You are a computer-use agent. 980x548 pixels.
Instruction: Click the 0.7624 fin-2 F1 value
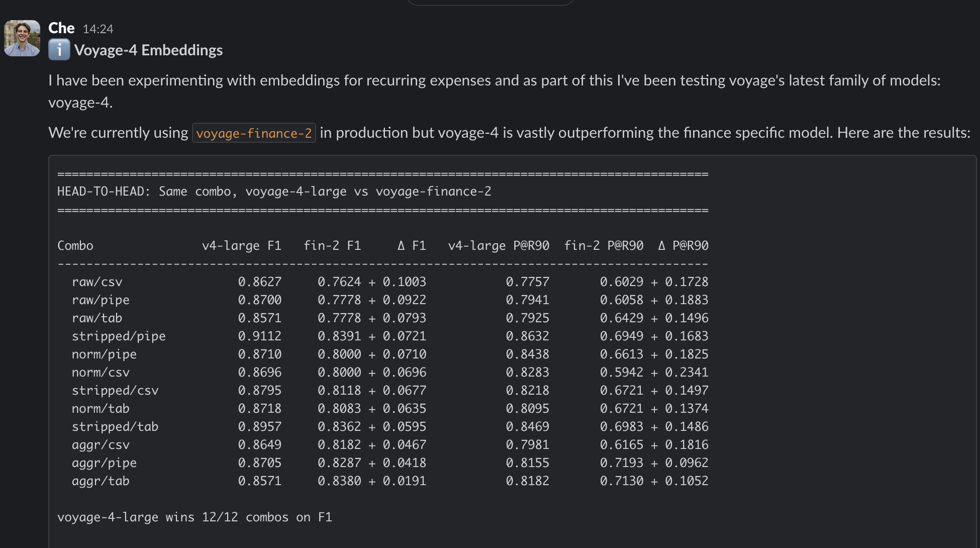point(339,282)
